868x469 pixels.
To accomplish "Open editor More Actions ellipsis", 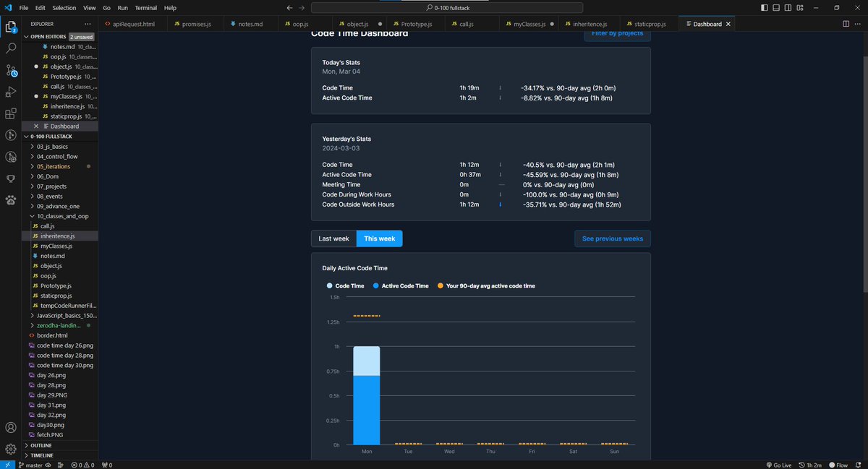I will tap(858, 24).
